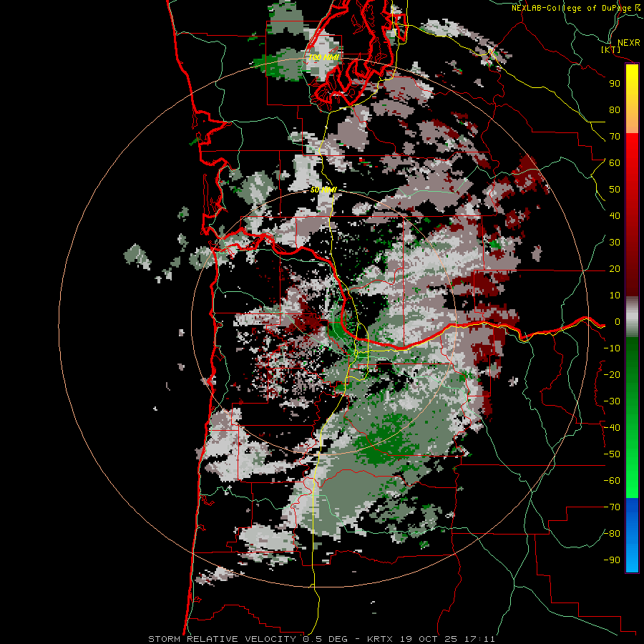The image size is (644, 644).
Task: Click the STORM RELATIVE VELOCITY caption text
Action: pos(222,639)
